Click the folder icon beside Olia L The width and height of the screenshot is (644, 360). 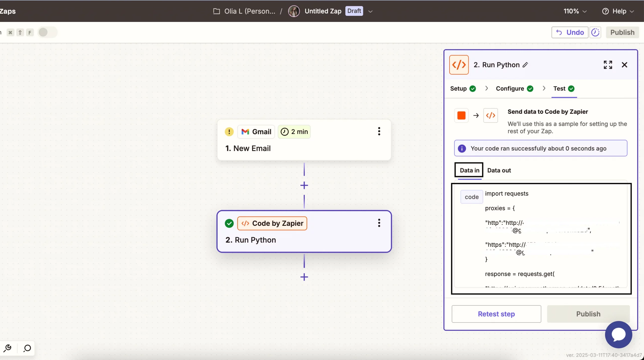(x=216, y=11)
